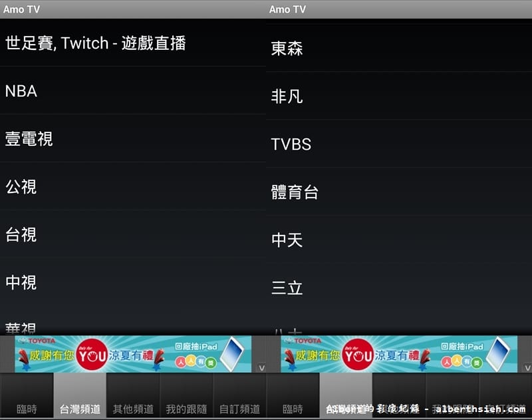The image size is (532, 420).
Task: Open the 我的跟隨 tab
Action: [x=186, y=395]
